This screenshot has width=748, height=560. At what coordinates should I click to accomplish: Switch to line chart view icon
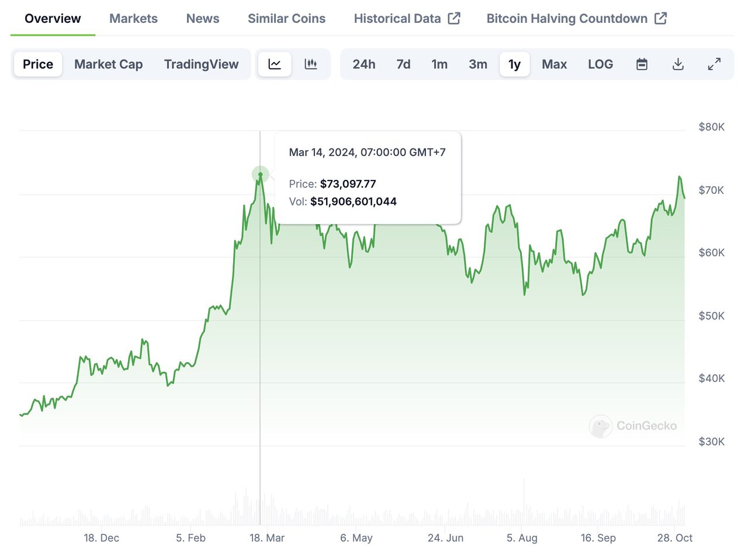pos(275,64)
